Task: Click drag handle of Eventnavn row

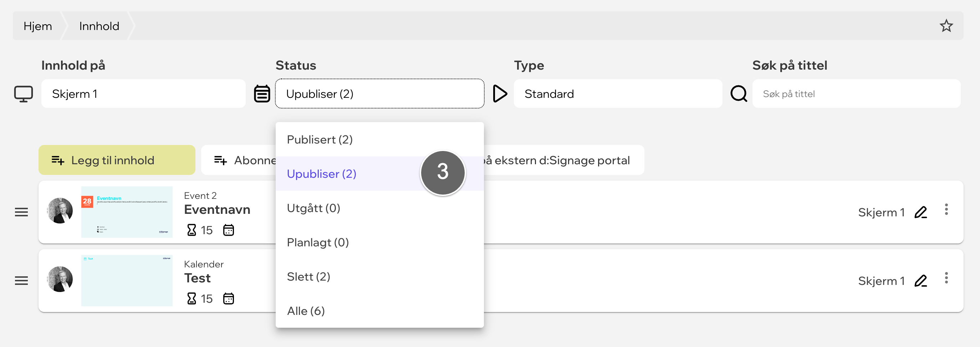Action: click(21, 212)
